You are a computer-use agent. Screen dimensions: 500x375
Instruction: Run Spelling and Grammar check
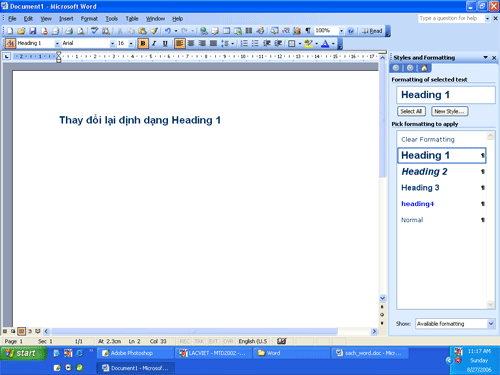(94, 31)
